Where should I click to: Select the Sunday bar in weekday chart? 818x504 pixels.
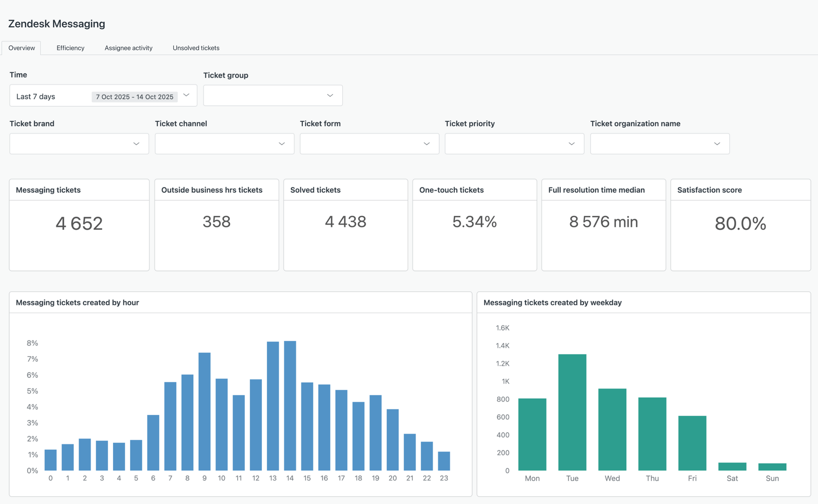coord(772,467)
